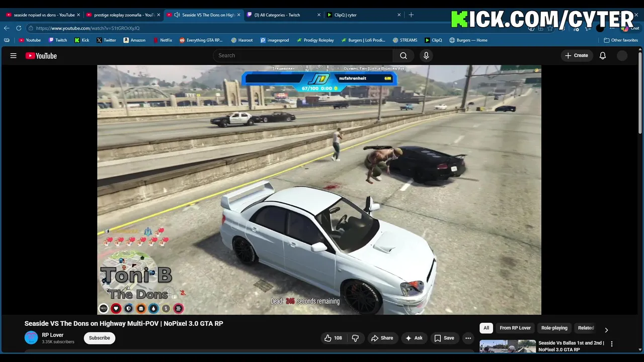
Task: Open Hasroot bookmark
Action: click(x=242, y=40)
